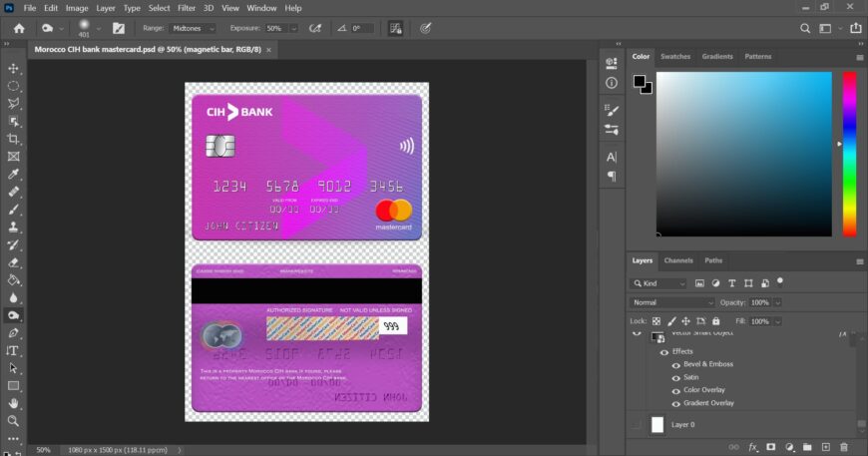This screenshot has width=868, height=456.
Task: Select the Polygonal Lasso tool
Action: [13, 104]
